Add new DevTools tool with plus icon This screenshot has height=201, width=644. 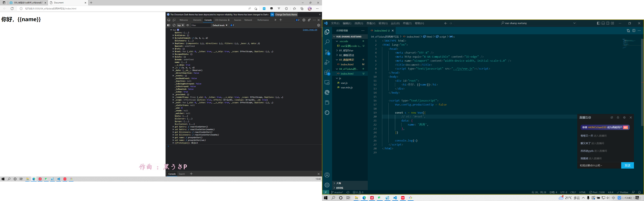281,20
